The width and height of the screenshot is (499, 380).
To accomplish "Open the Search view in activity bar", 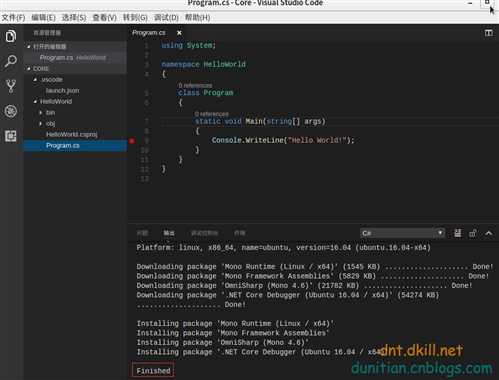I will [x=11, y=61].
